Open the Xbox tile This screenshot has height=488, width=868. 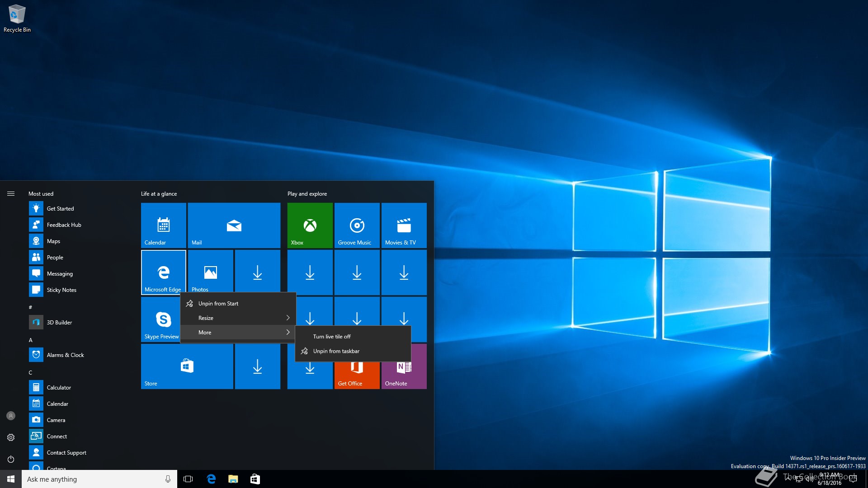point(310,225)
